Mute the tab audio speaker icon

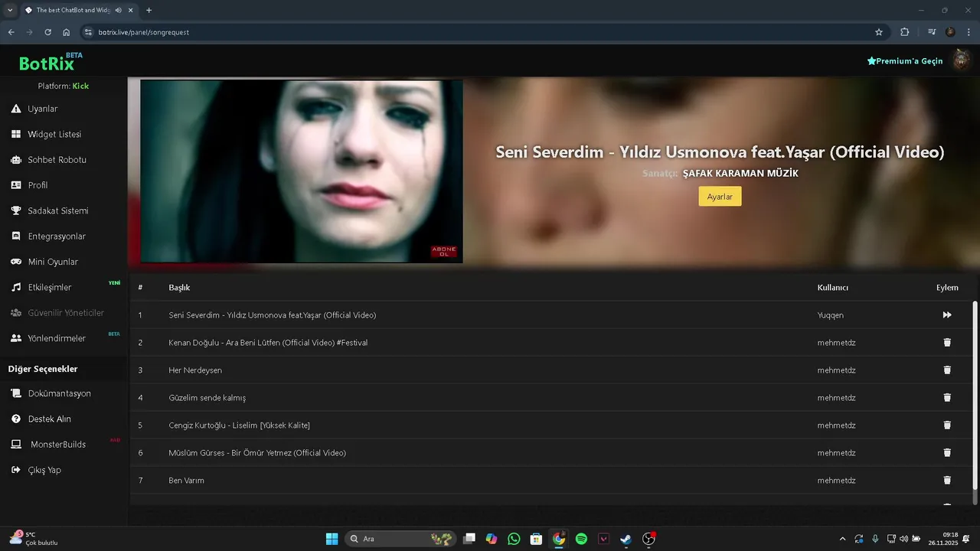[118, 10]
